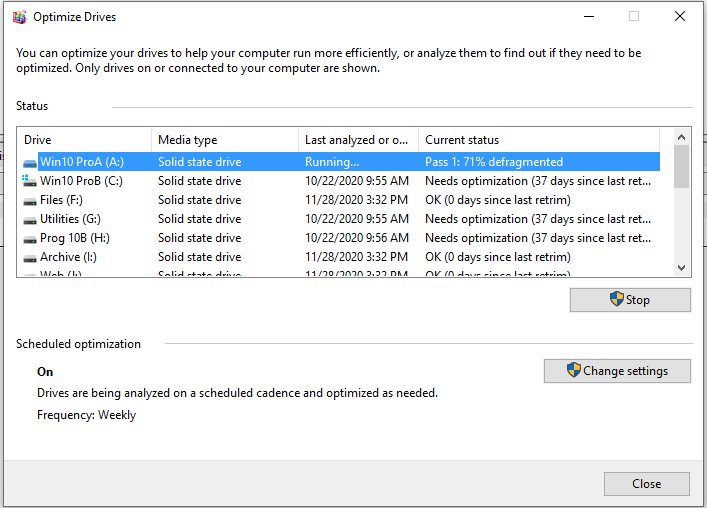Select the Files (F:) row status text
Screen dimensions: 707x508
coord(497,200)
